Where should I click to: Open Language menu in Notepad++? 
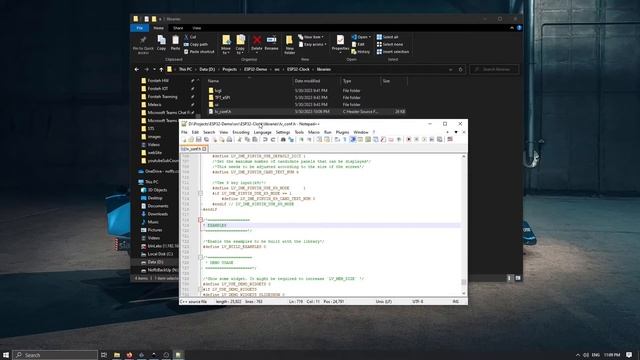(x=262, y=132)
